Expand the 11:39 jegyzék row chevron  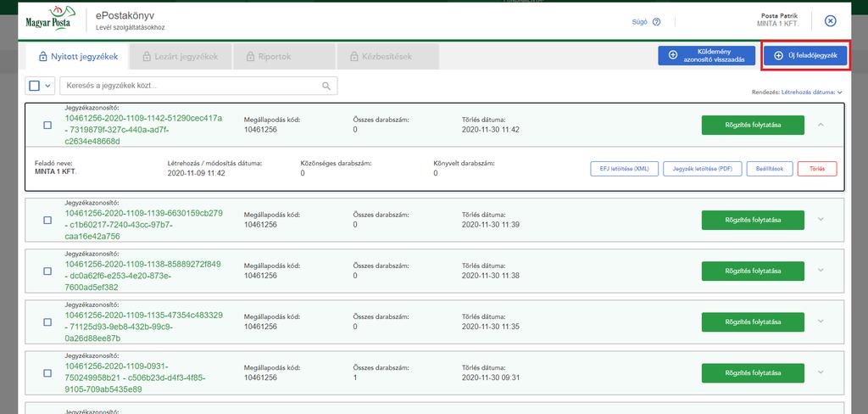tap(821, 219)
